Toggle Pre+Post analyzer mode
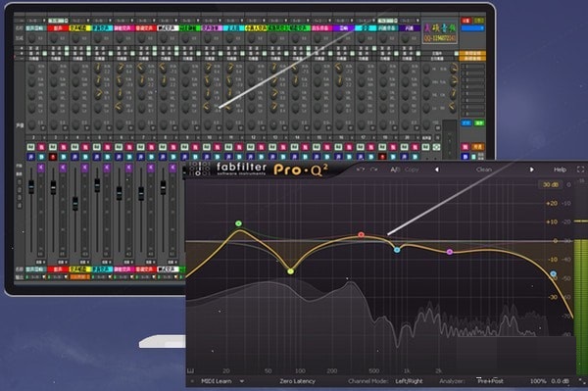Image resolution: width=588 pixels, height=391 pixels. click(x=490, y=381)
